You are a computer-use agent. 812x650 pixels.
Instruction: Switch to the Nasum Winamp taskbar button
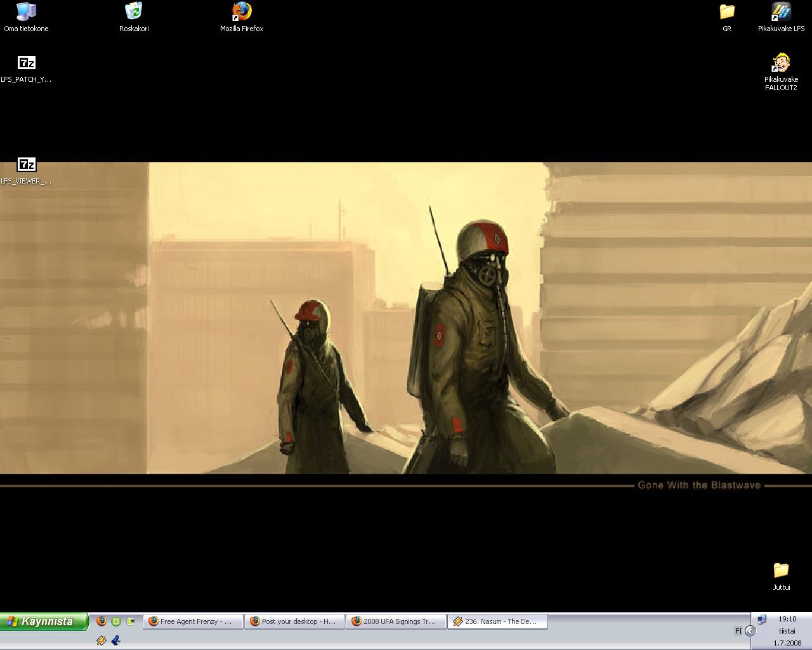498,621
